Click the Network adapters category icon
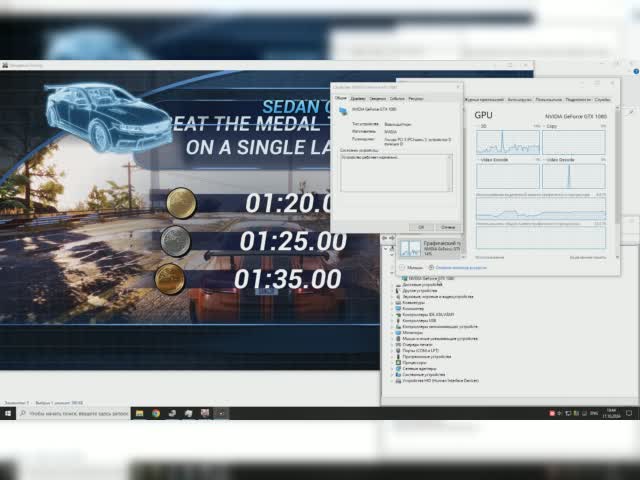 point(398,369)
